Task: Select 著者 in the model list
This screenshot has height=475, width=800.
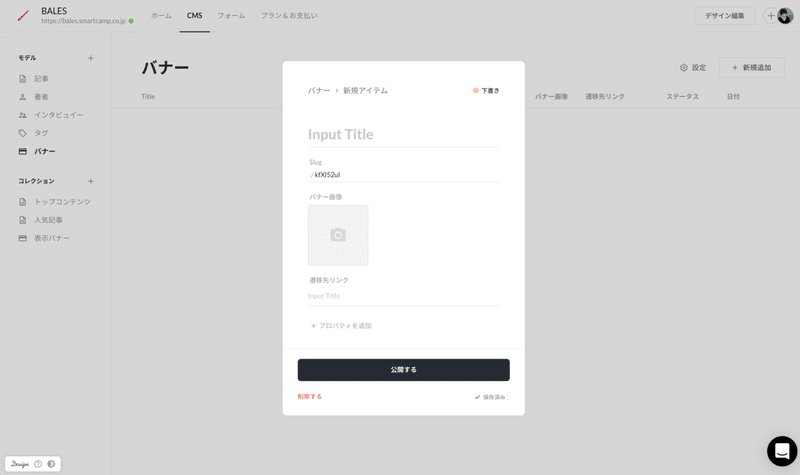Action: (41, 97)
